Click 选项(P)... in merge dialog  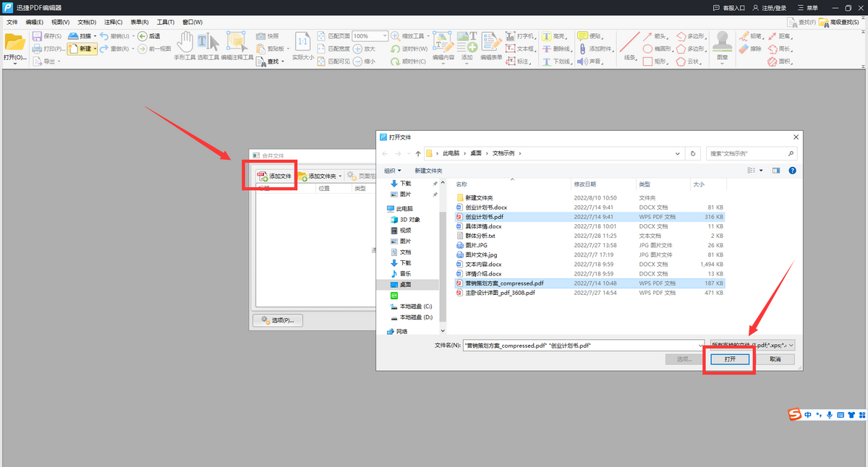pyautogui.click(x=278, y=320)
